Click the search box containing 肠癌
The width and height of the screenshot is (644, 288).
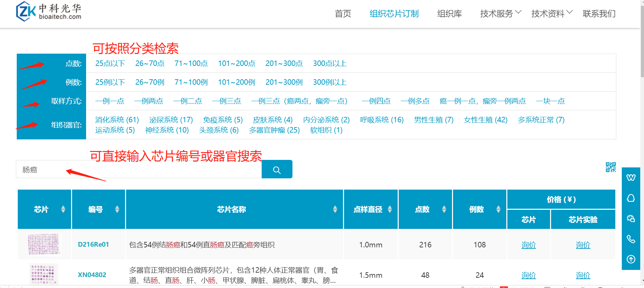[139, 169]
